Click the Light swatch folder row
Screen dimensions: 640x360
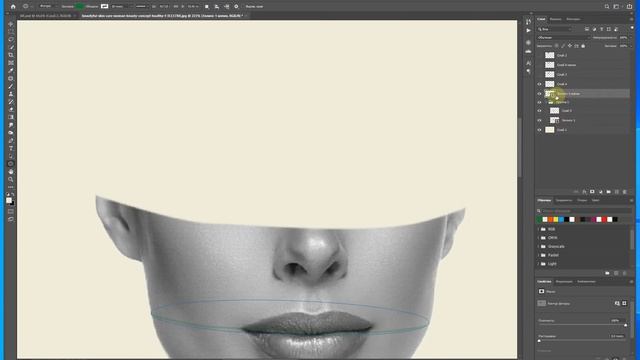tap(584, 264)
